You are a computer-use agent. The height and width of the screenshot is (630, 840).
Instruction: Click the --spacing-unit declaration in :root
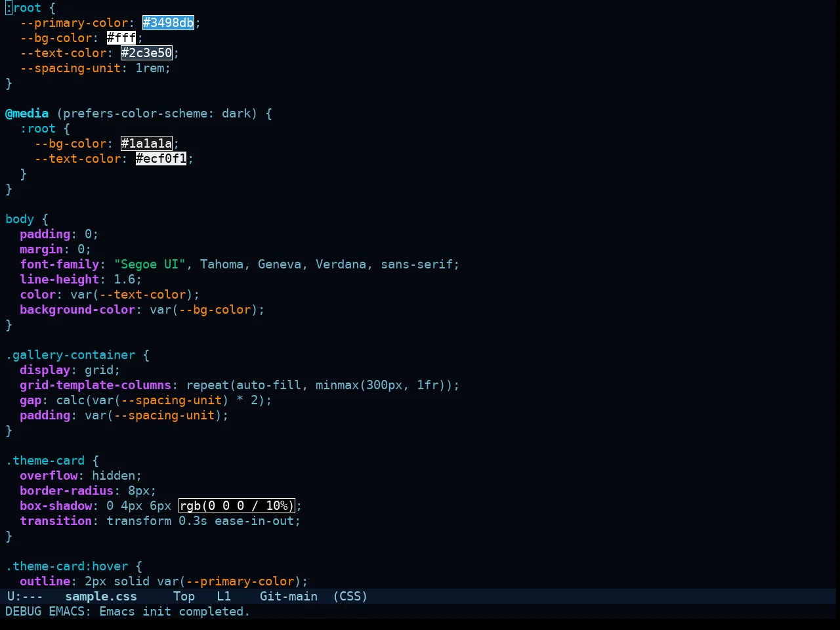coord(70,68)
